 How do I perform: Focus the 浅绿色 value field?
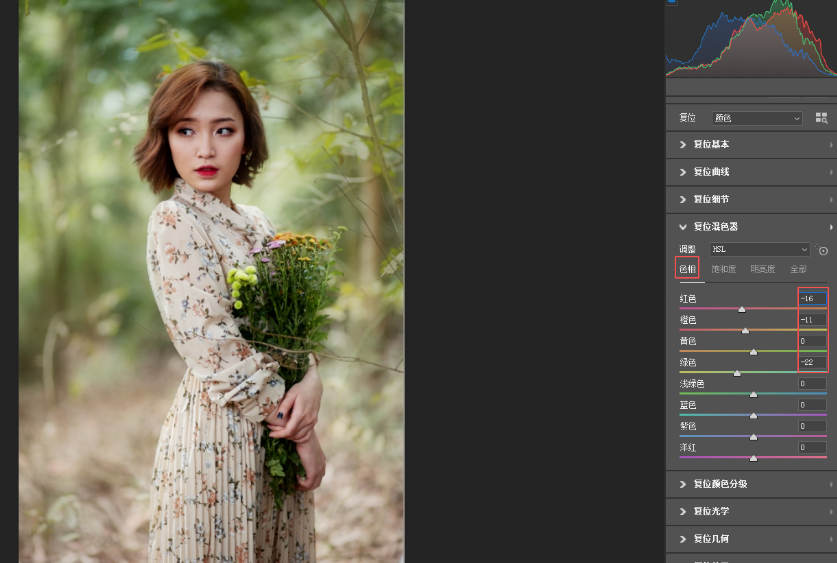812,383
